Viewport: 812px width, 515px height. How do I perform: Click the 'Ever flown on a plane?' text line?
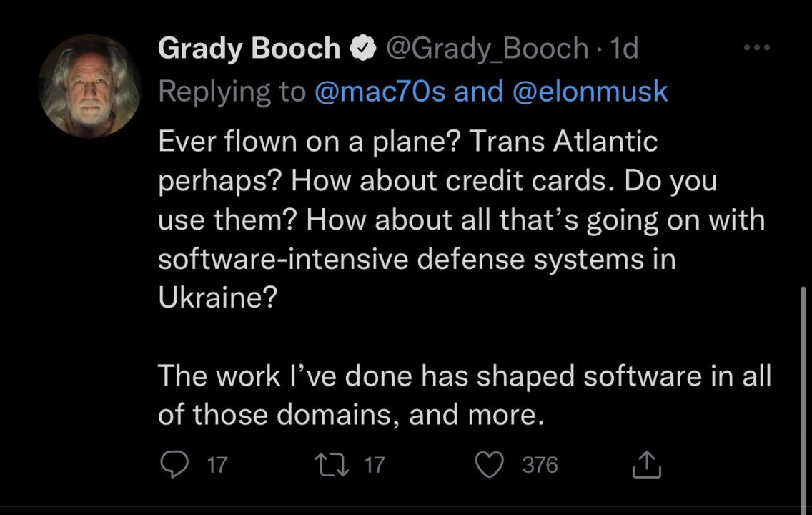tap(407, 142)
